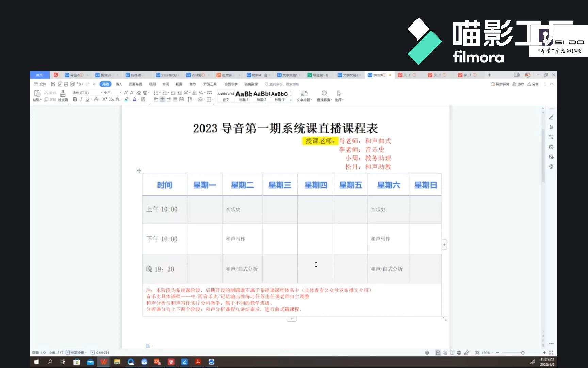The width and height of the screenshot is (588, 368).
Task: Apply bullet list formatting
Action: (x=156, y=93)
